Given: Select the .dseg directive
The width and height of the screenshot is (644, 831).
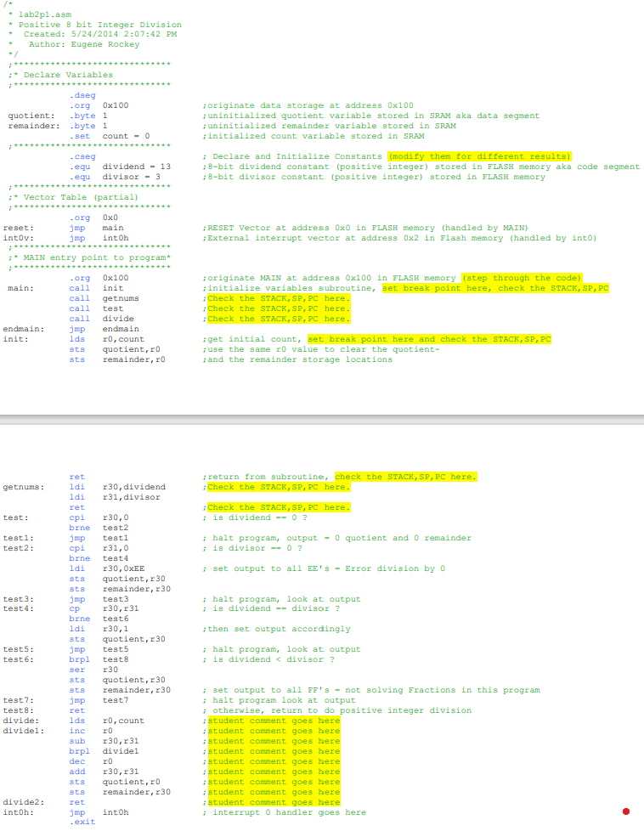Looking at the screenshot, I should [x=82, y=95].
